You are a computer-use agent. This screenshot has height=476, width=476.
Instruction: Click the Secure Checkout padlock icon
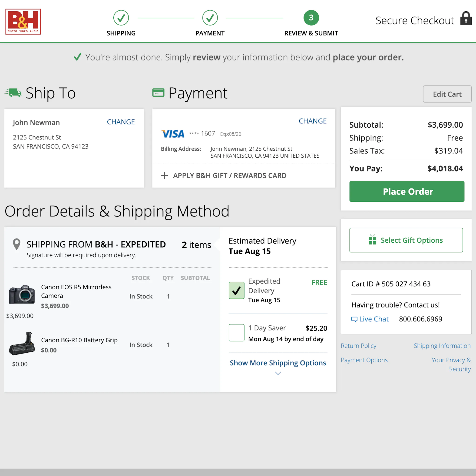coord(466,18)
